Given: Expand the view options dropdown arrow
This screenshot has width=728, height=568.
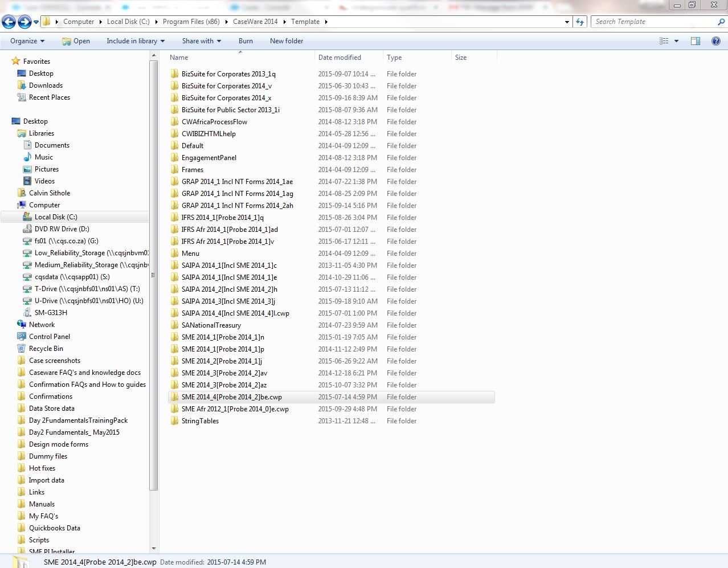Looking at the screenshot, I should coord(676,41).
